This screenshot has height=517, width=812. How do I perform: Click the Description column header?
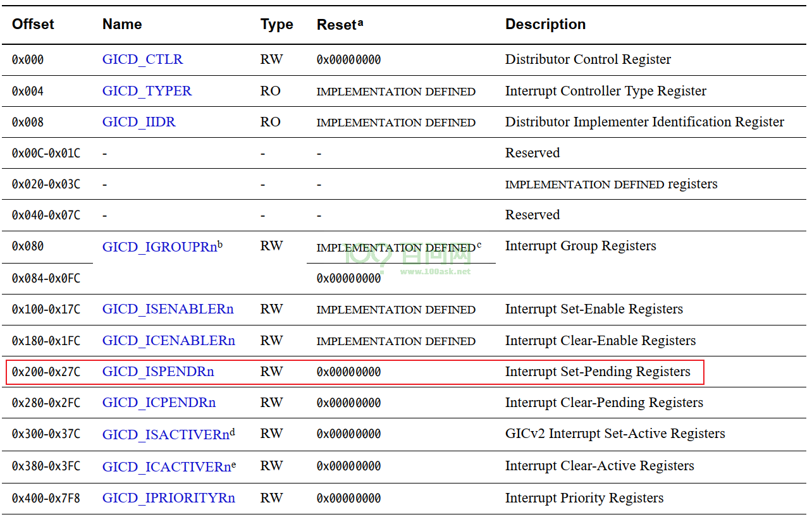click(x=545, y=24)
